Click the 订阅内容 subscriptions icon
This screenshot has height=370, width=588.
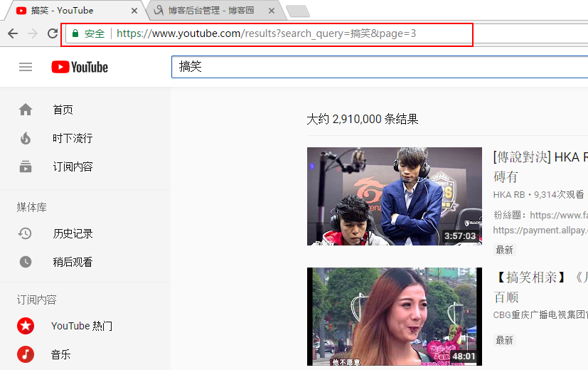26,166
